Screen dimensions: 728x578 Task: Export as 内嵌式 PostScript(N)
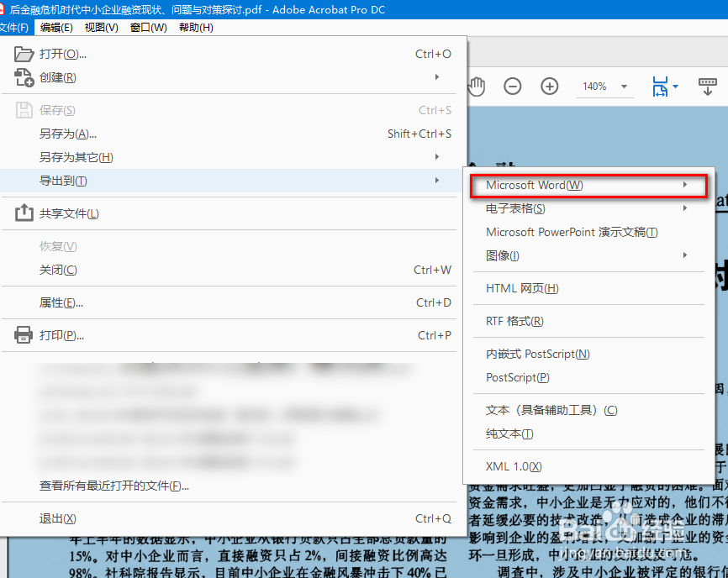(x=588, y=354)
